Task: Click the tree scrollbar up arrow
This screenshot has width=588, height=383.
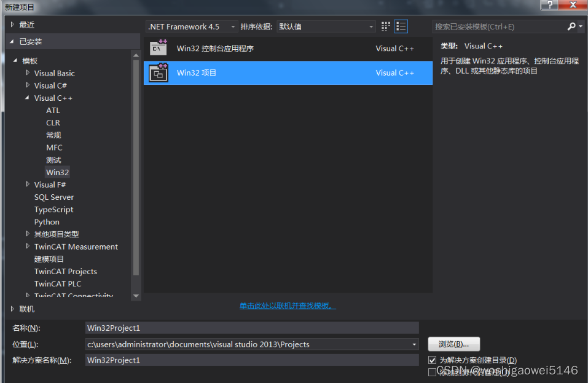Action: tap(136, 55)
